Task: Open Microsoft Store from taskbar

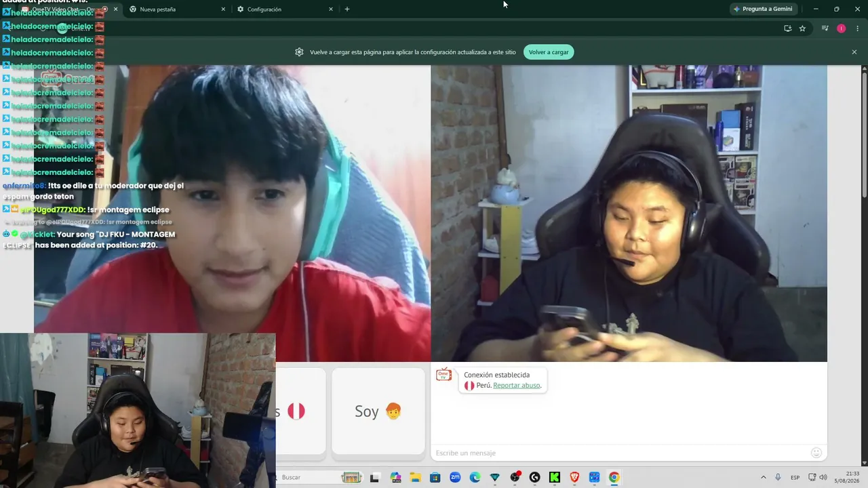Action: 435,478
